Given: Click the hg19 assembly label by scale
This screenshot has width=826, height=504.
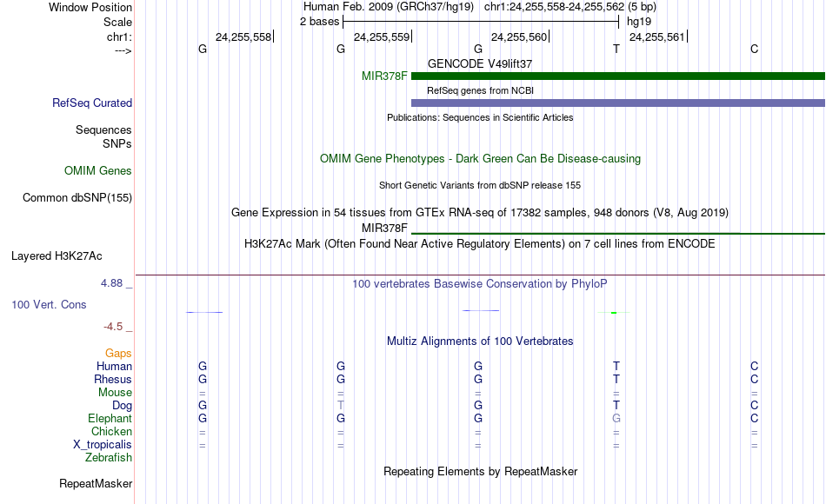Looking at the screenshot, I should (x=639, y=22).
